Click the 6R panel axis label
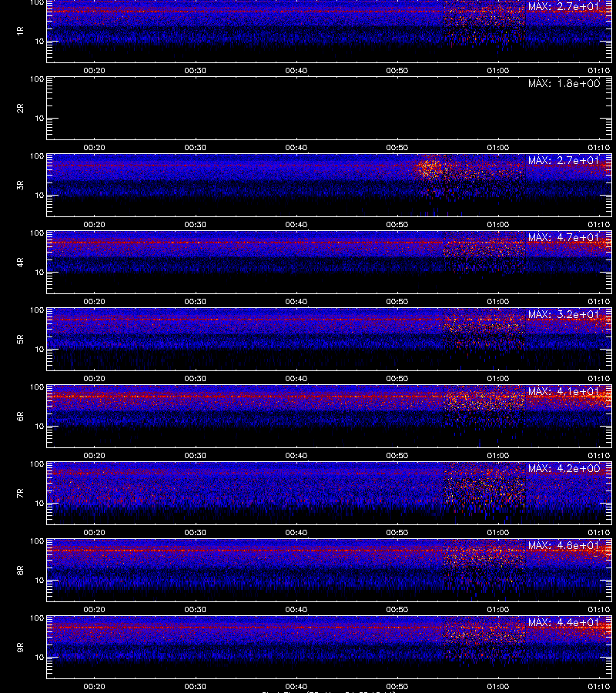The height and width of the screenshot is (693, 616). [x=20, y=417]
